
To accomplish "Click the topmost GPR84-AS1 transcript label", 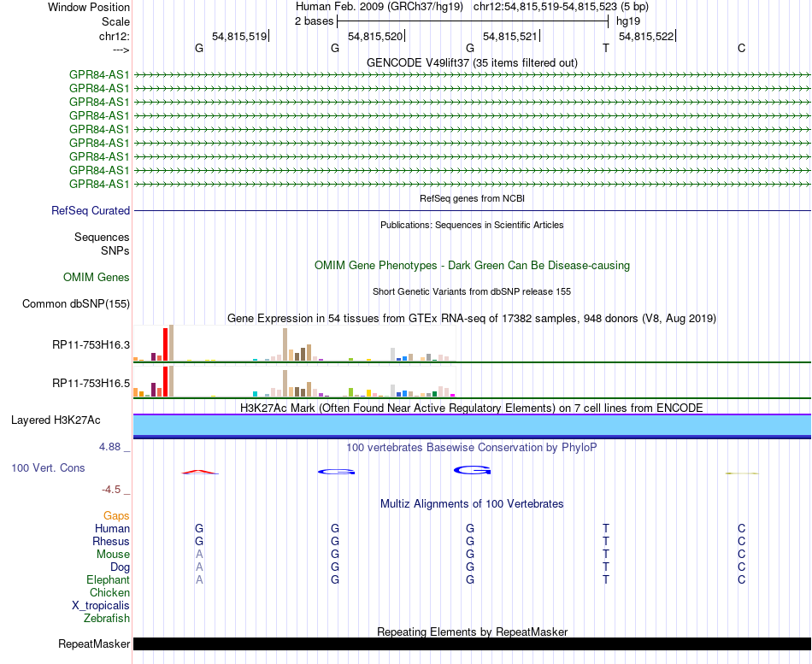I will coord(99,74).
